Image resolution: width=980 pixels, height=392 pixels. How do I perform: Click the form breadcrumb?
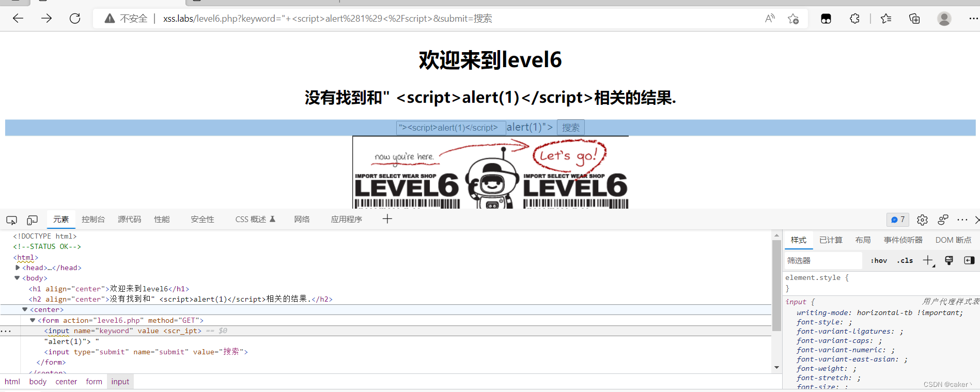click(94, 382)
